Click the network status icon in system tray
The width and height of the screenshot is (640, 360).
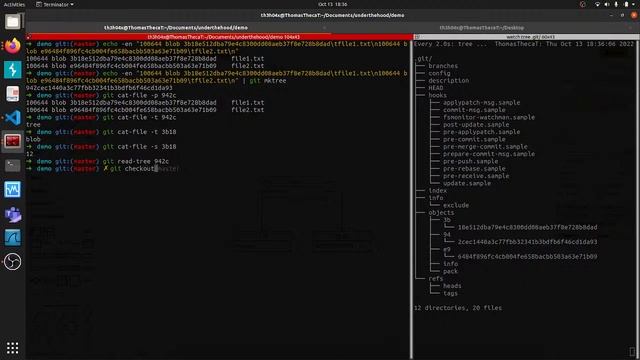[x=597, y=4]
